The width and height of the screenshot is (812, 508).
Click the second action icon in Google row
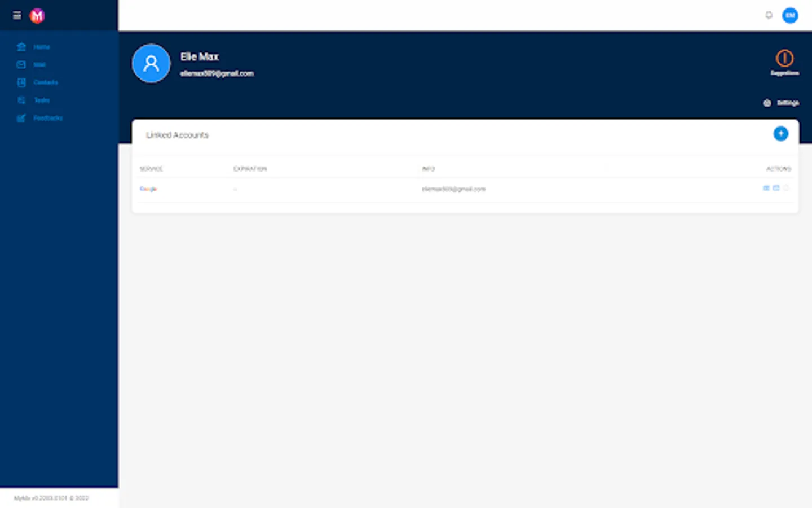pyautogui.click(x=776, y=188)
